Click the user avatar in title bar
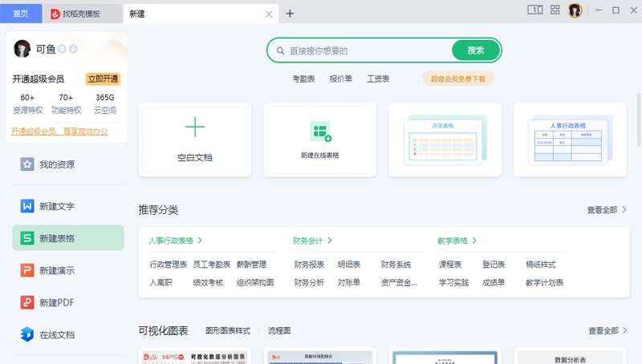 (x=575, y=10)
